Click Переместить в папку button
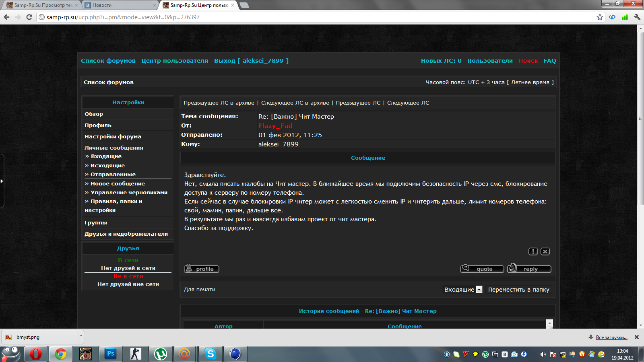Screen dimensions: 644x362 pyautogui.click(x=518, y=290)
